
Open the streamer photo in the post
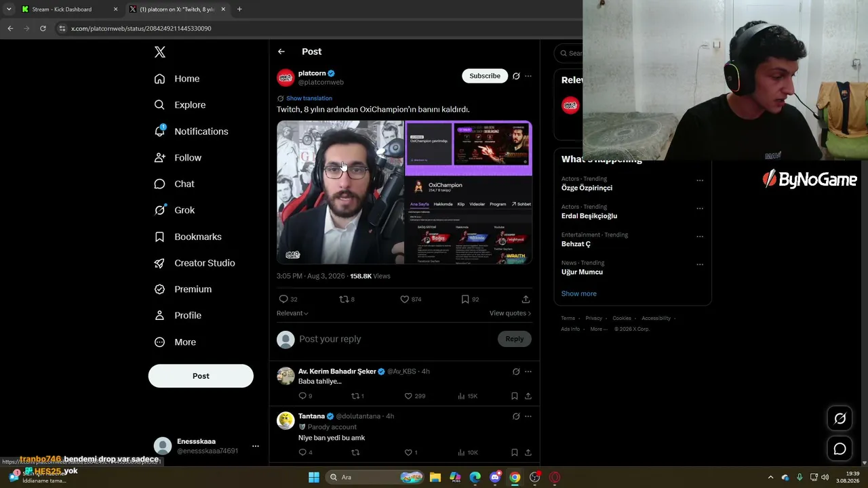340,192
